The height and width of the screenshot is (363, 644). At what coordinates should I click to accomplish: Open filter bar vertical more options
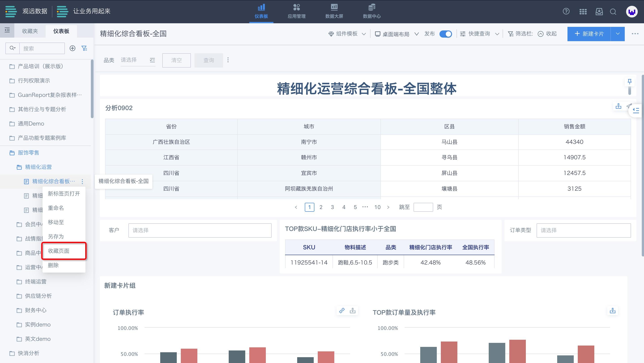228,60
